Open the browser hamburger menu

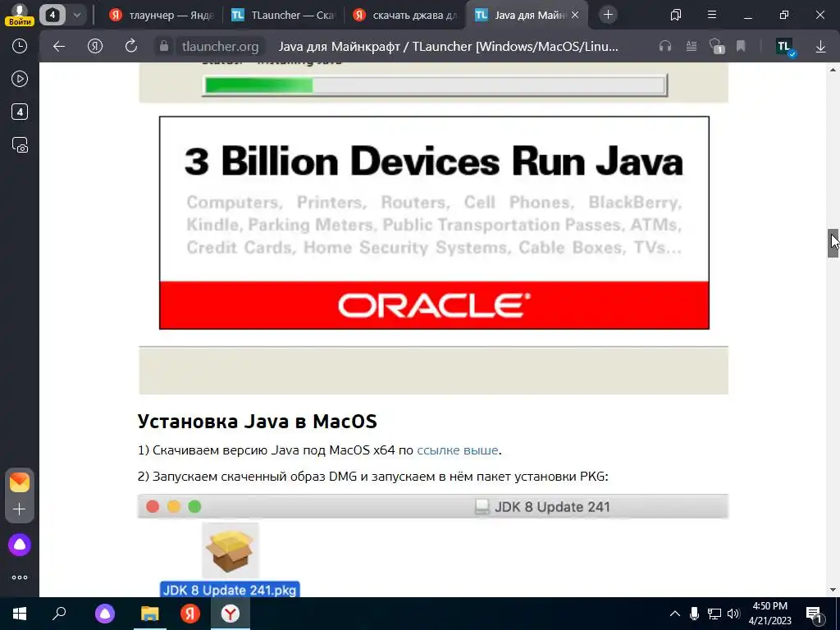coord(712,15)
